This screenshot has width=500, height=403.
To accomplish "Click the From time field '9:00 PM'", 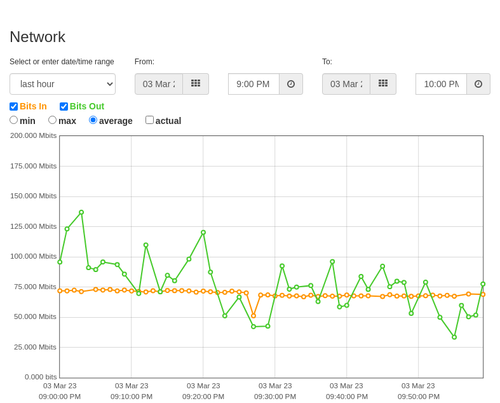I will [254, 84].
